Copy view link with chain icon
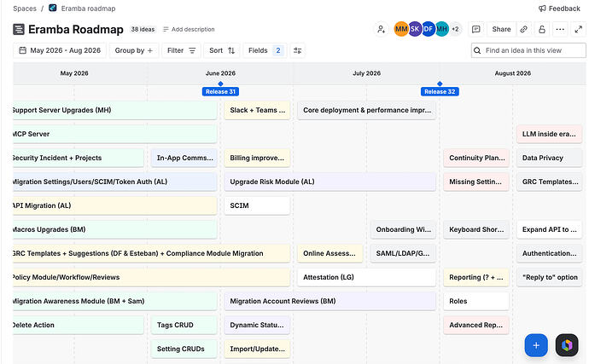The height and width of the screenshot is (364, 589). [x=523, y=29]
